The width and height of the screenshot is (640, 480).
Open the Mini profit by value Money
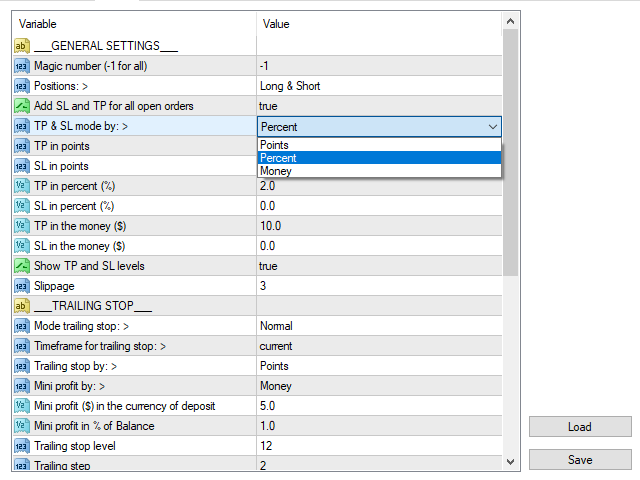pyautogui.click(x=379, y=386)
